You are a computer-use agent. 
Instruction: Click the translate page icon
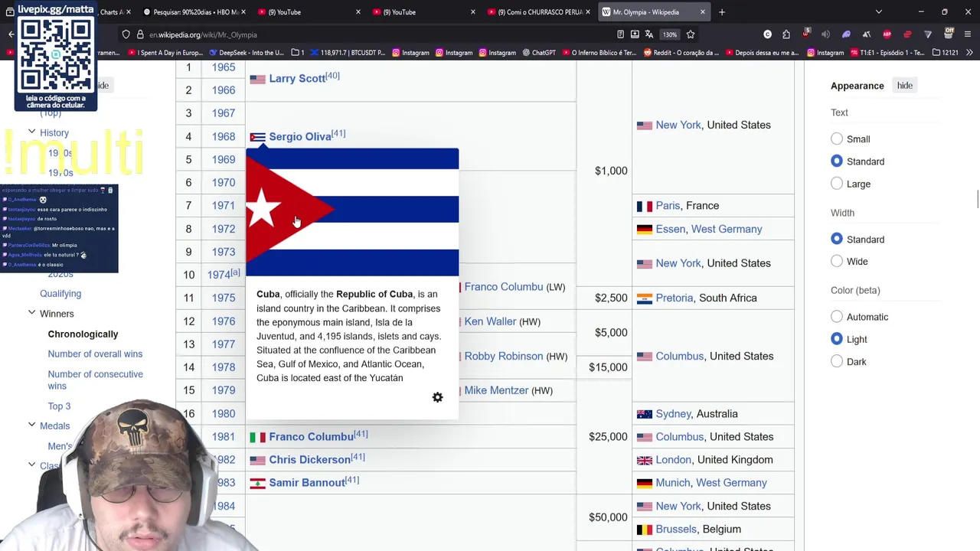coord(649,34)
